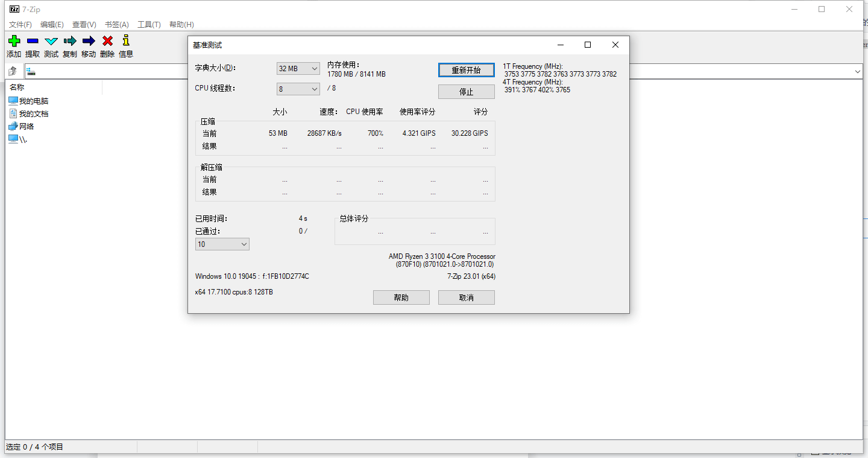Click the Test (测试) toolbar icon
The width and height of the screenshot is (868, 458).
pos(51,41)
